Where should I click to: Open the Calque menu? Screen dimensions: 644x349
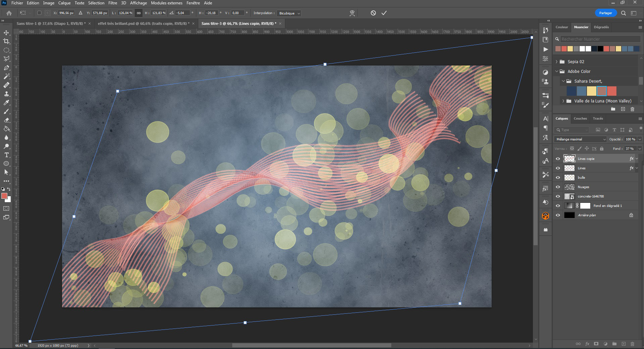tap(64, 3)
